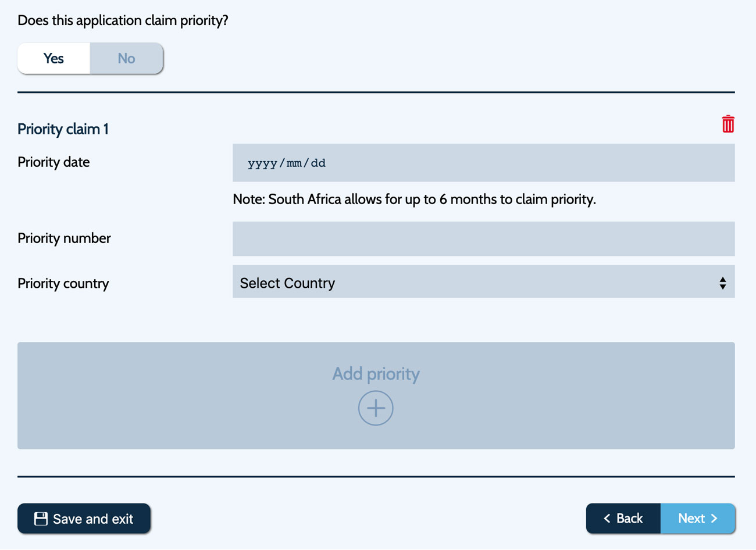
Task: Go to the previous step with Back
Action: [623, 518]
